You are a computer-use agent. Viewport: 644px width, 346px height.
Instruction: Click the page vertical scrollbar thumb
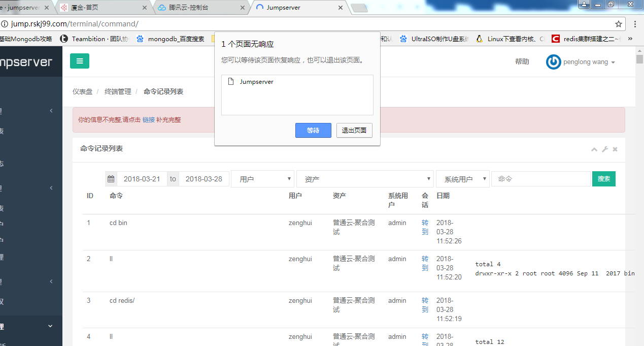(639, 58)
